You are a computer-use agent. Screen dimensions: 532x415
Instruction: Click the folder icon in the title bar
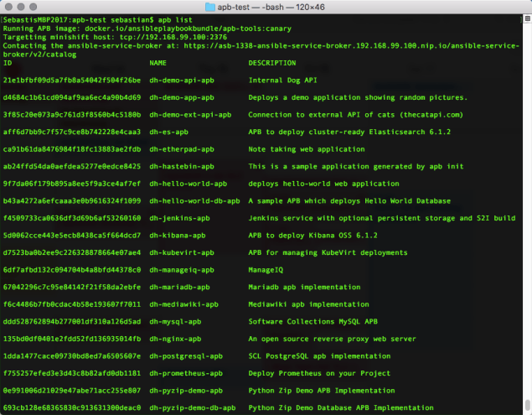(210, 7)
